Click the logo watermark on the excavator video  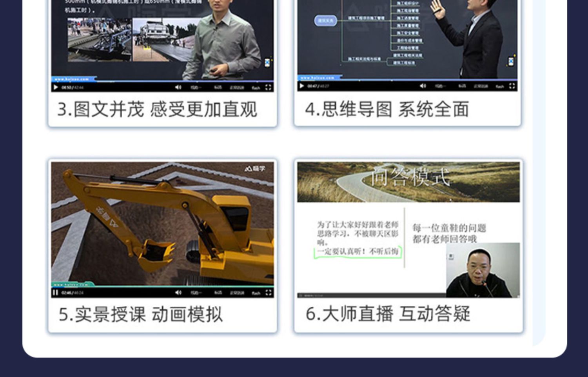pos(255,169)
